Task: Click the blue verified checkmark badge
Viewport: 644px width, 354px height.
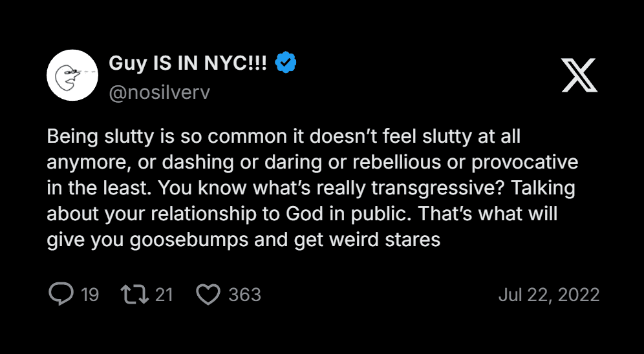Action: 286,63
